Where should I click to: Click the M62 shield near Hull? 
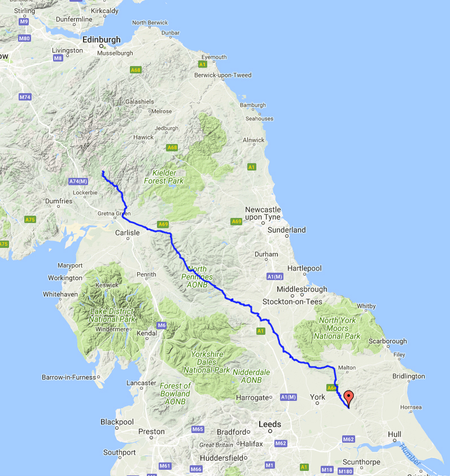(x=348, y=439)
